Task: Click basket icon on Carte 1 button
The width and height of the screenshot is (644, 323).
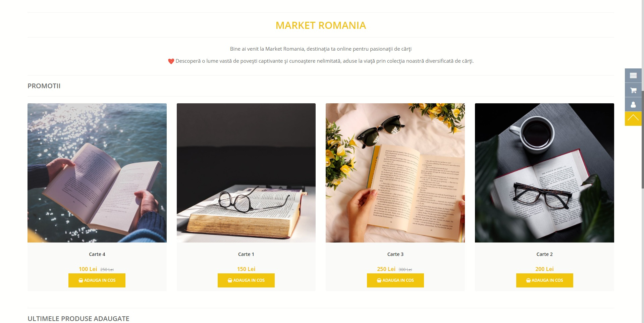Action: click(x=230, y=280)
